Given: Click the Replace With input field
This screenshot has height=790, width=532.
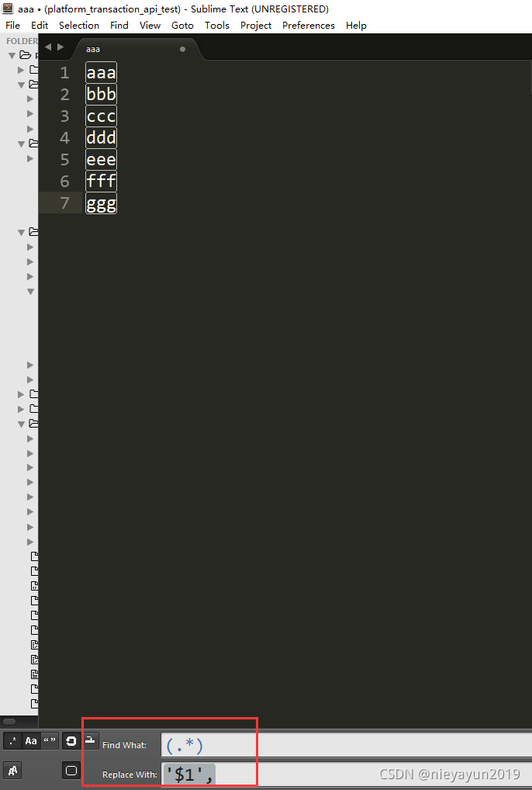Looking at the screenshot, I should (347, 774).
